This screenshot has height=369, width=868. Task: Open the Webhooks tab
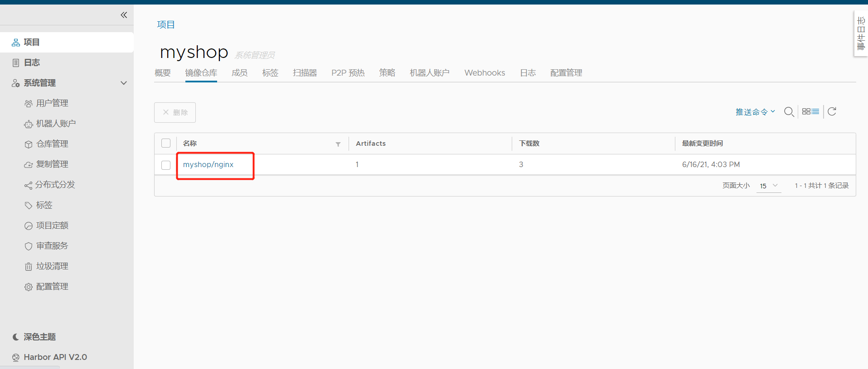(x=485, y=73)
